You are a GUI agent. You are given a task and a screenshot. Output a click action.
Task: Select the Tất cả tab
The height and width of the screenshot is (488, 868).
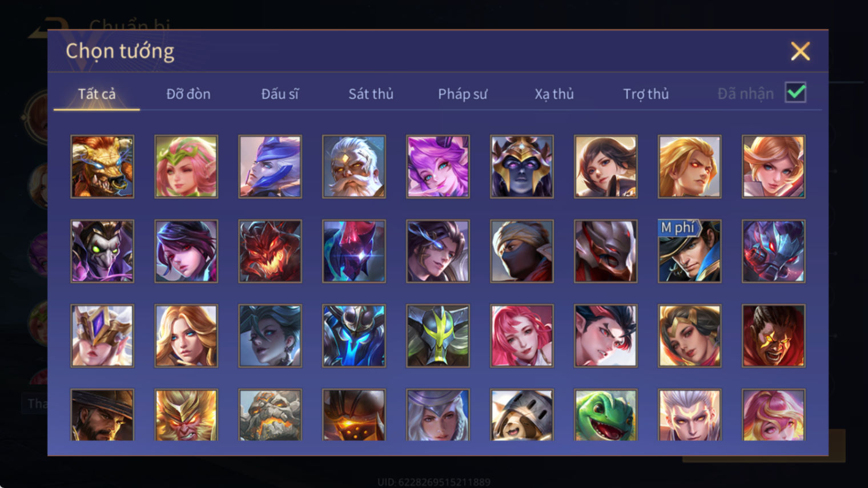point(97,94)
